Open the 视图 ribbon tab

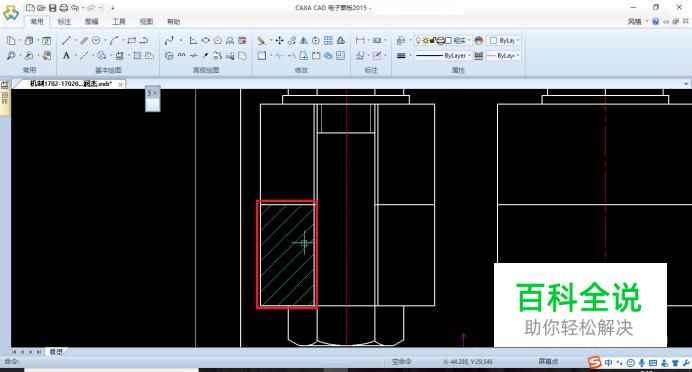[146, 21]
